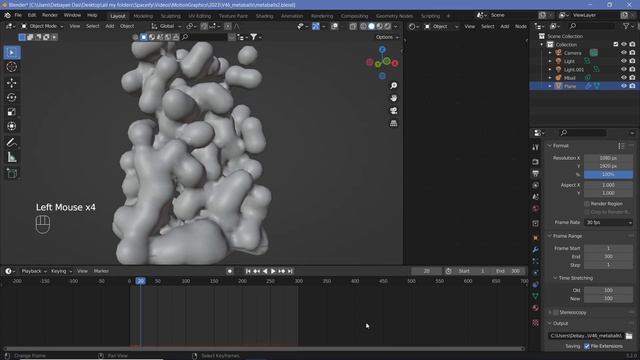The height and width of the screenshot is (360, 640).
Task: Click the timeline horizontal scrollbar
Action: [264, 349]
